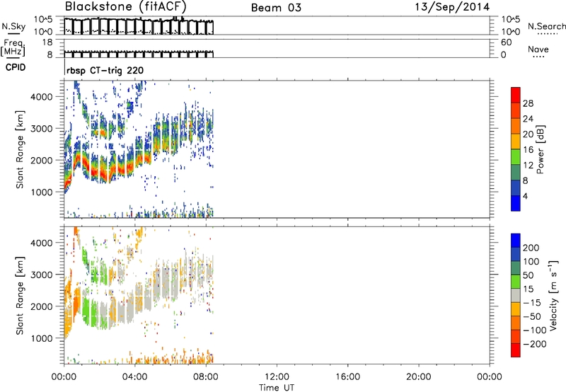Viewport: 566px width, 392px height.
Task: Click the 'rbsp CT-trig 220' text
Action: (105, 70)
